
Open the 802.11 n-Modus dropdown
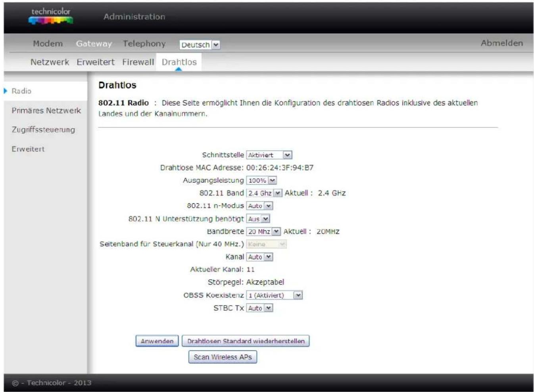click(x=259, y=206)
